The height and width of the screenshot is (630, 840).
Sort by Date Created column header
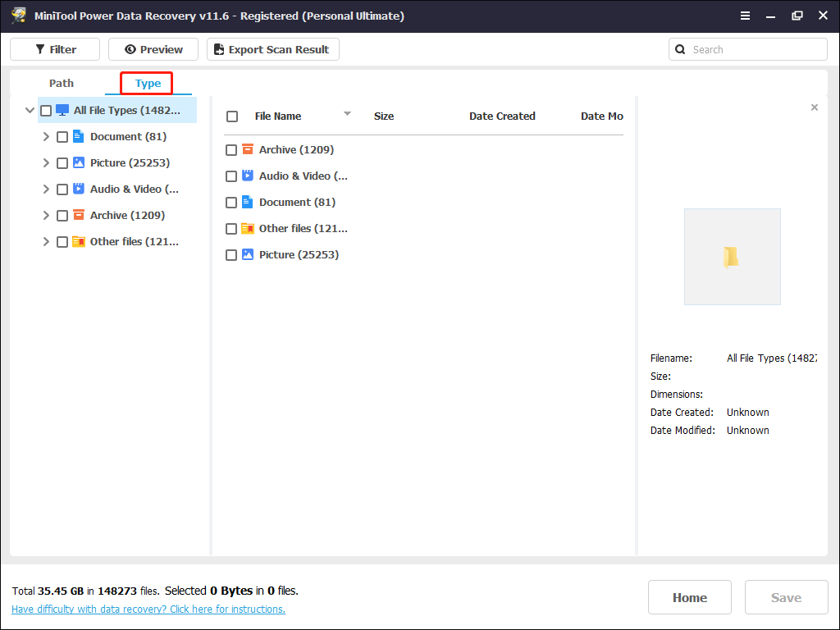tap(502, 116)
